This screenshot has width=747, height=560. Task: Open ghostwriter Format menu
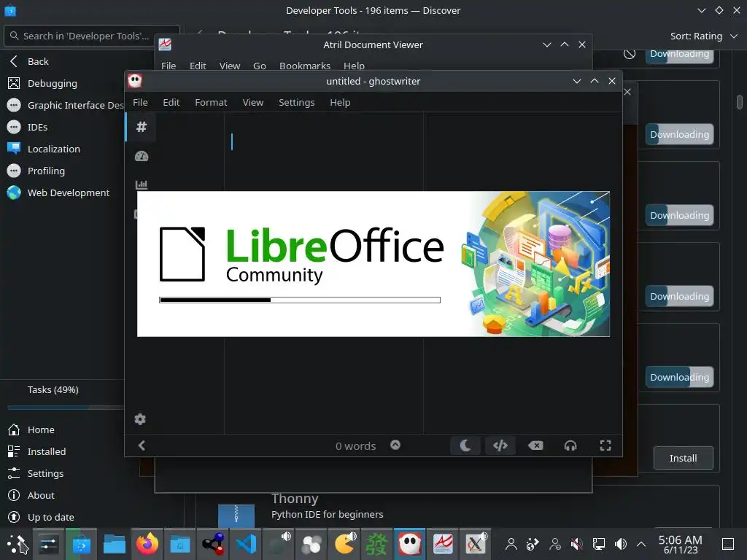click(x=211, y=102)
